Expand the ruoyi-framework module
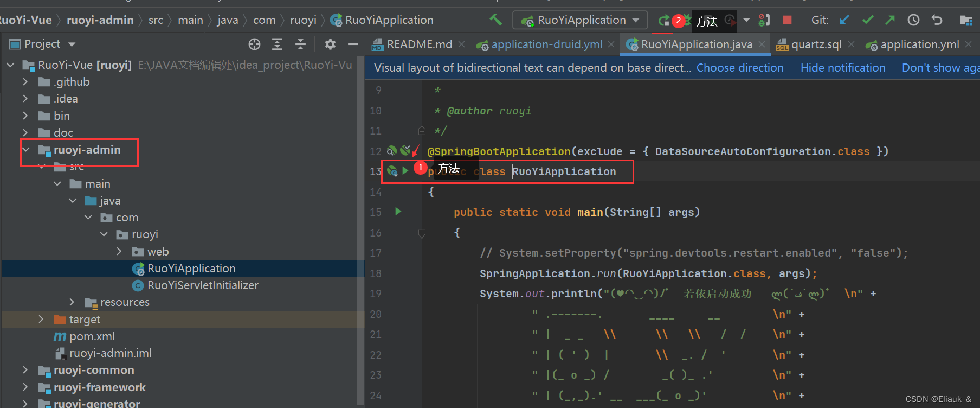 point(25,387)
